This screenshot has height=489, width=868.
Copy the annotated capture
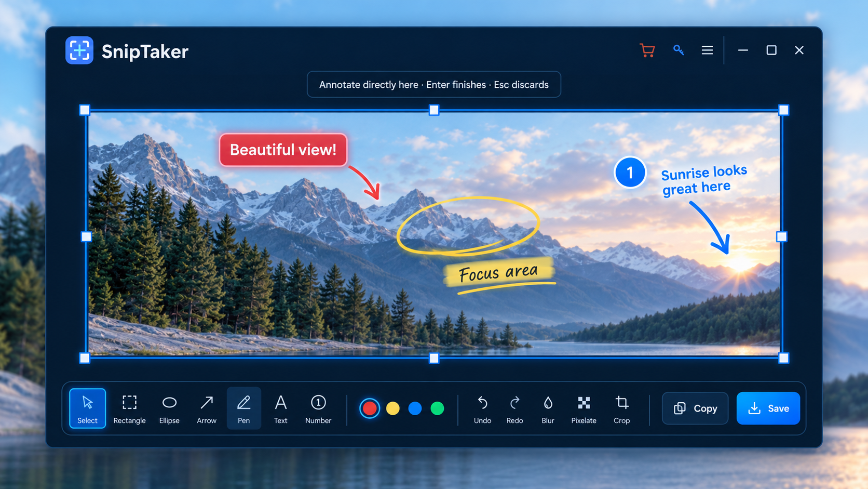tap(695, 408)
